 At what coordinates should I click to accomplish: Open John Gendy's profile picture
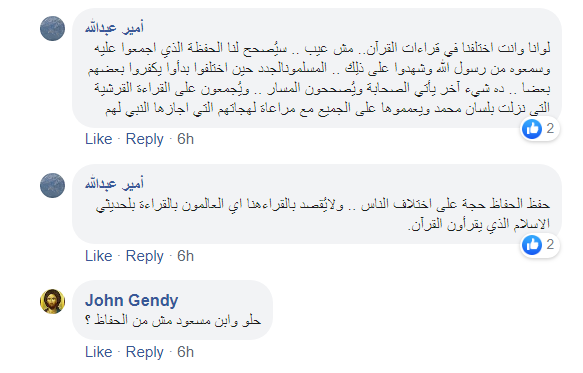pyautogui.click(x=52, y=301)
